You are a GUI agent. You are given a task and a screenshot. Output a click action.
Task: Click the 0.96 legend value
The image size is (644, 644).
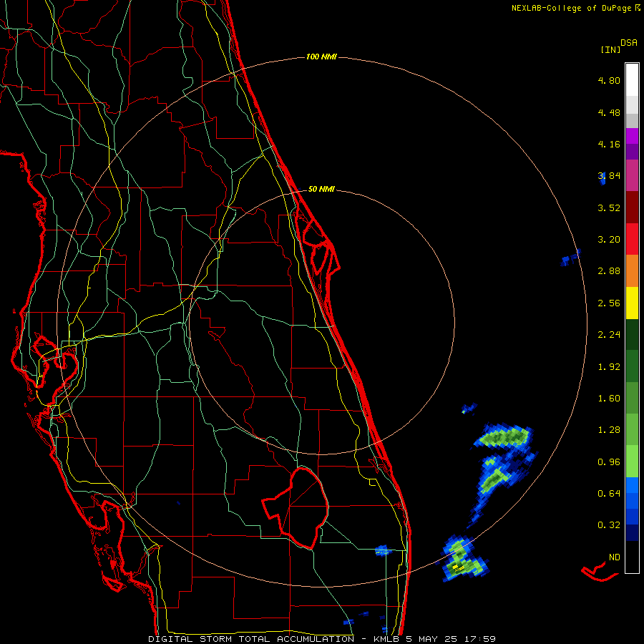pyautogui.click(x=609, y=462)
